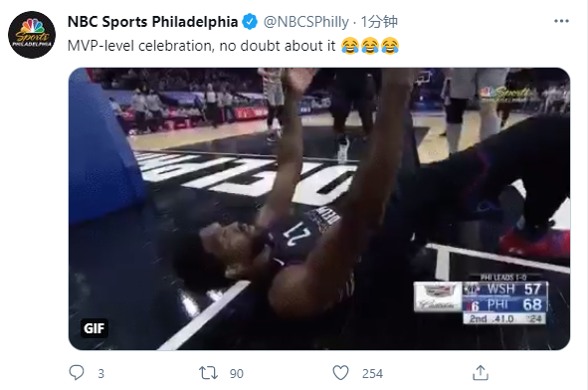The height and width of the screenshot is (390, 588).
Task: Open the share tweet upload icon
Action: pos(481,373)
